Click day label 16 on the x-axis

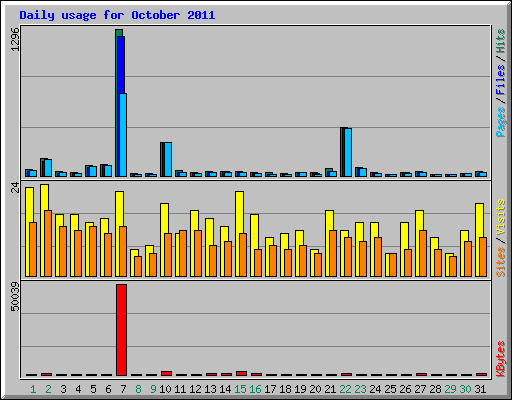pos(255,389)
